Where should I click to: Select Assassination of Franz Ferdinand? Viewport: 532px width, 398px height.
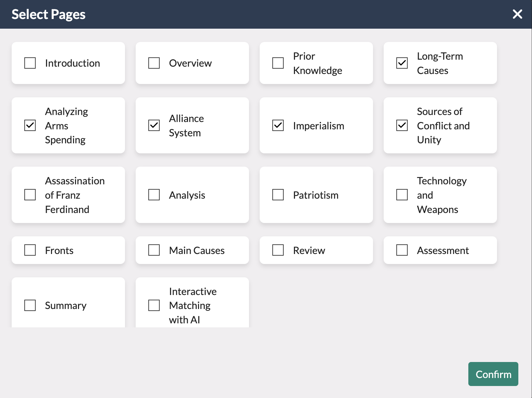pos(30,195)
